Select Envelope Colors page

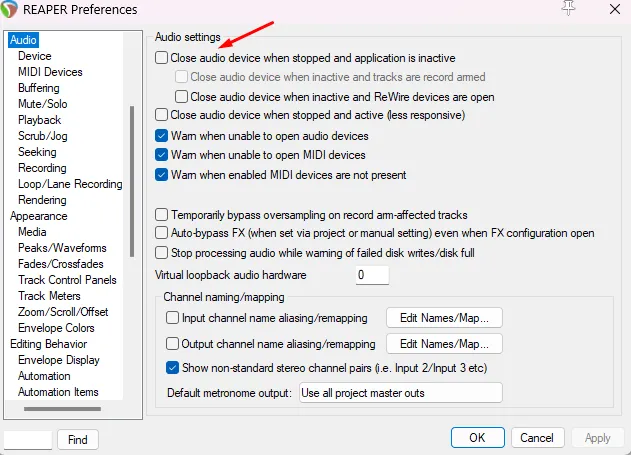(x=56, y=328)
